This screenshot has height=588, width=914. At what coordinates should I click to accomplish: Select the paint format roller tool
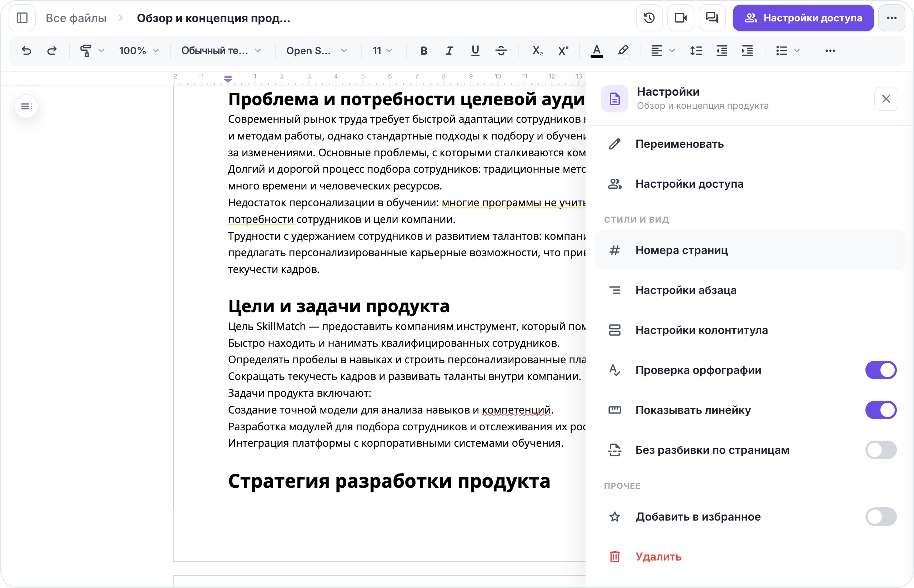click(86, 50)
